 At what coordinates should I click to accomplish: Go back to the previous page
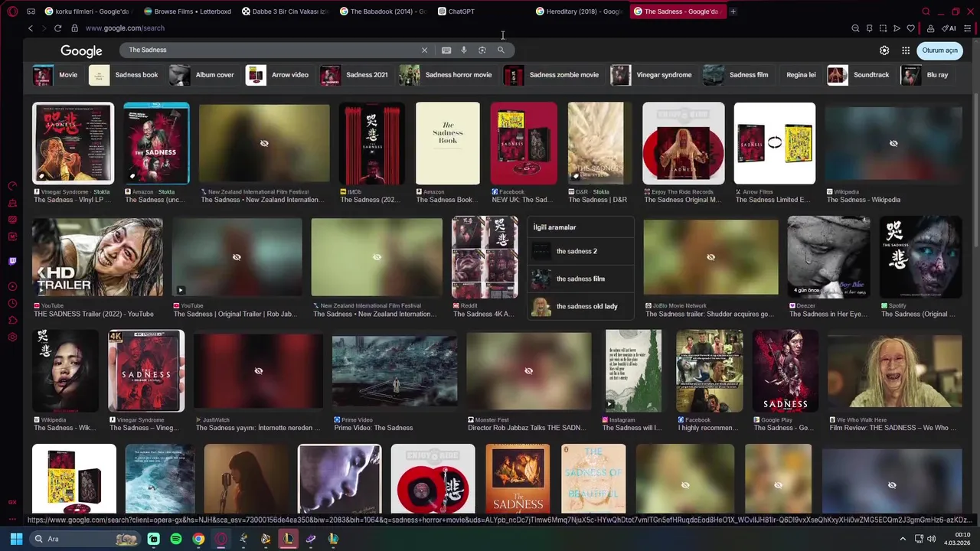pyautogui.click(x=31, y=28)
